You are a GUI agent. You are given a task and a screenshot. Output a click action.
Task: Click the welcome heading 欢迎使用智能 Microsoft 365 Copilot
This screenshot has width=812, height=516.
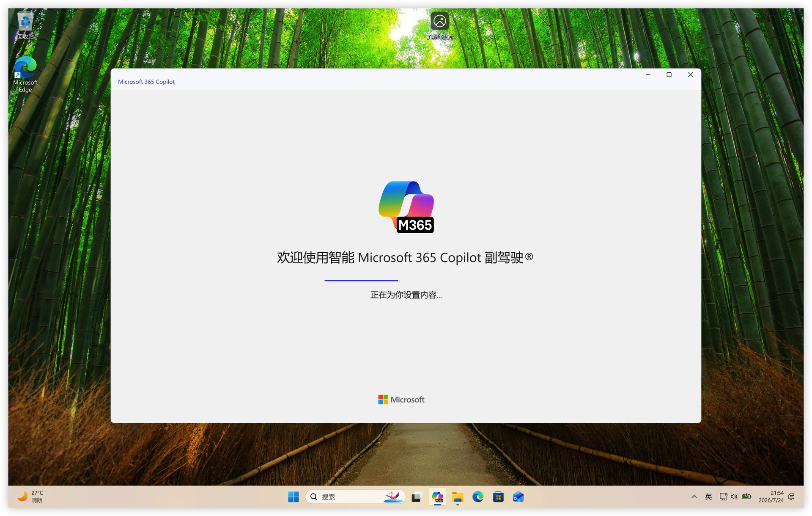[405, 257]
